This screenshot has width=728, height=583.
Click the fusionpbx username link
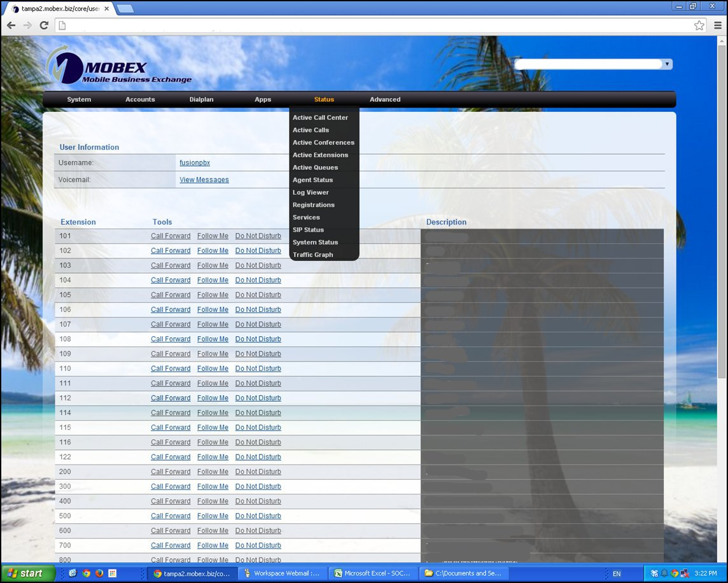[x=195, y=162]
